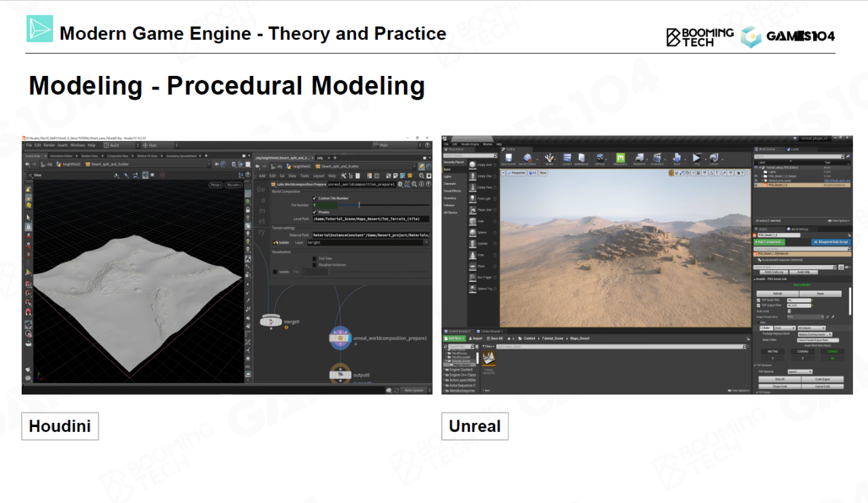This screenshot has height=503, width=868.
Task: Select the merge9 node in Houdini network
Action: 271,321
